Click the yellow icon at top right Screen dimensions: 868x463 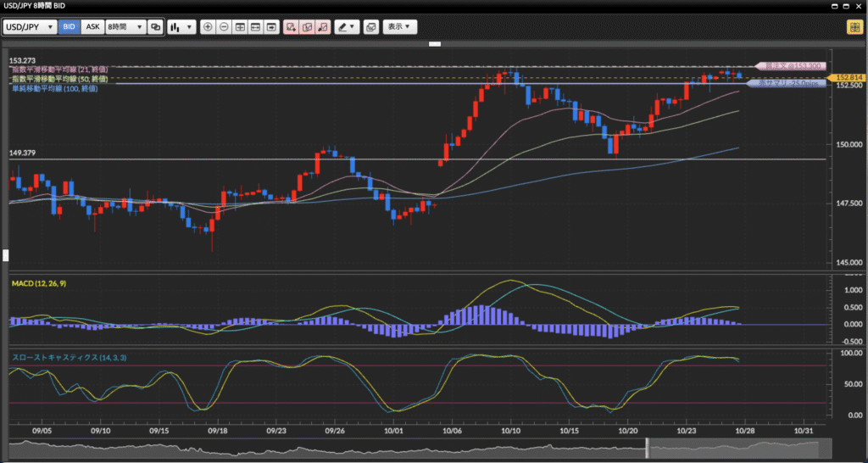coord(854,27)
